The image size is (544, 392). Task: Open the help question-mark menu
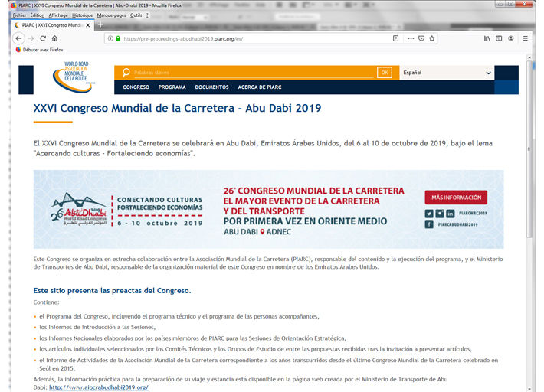click(147, 15)
